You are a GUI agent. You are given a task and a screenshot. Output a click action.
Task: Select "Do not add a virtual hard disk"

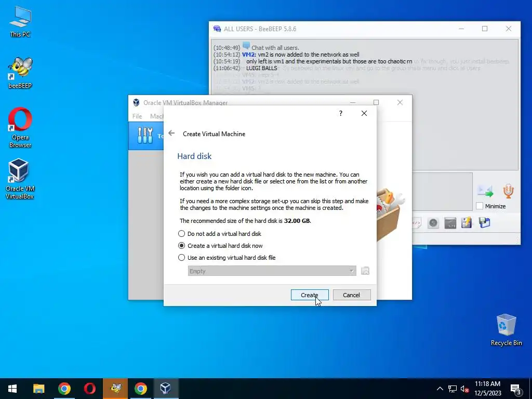(220, 234)
